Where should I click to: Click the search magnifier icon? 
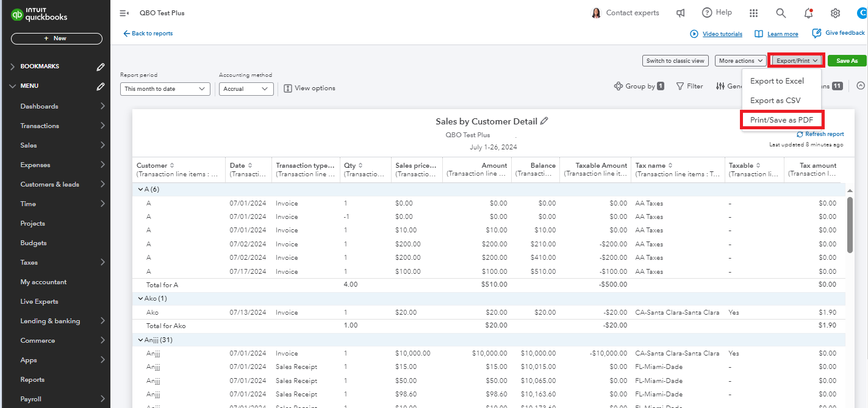pyautogui.click(x=781, y=13)
